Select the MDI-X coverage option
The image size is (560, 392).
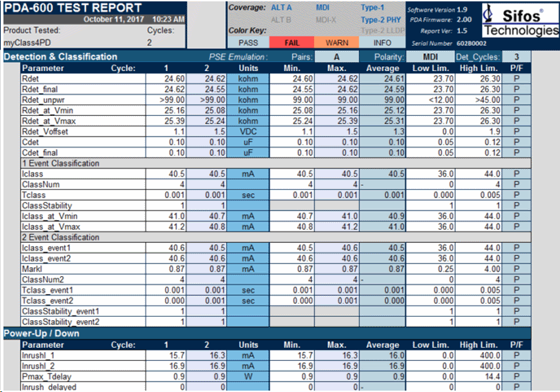click(326, 19)
